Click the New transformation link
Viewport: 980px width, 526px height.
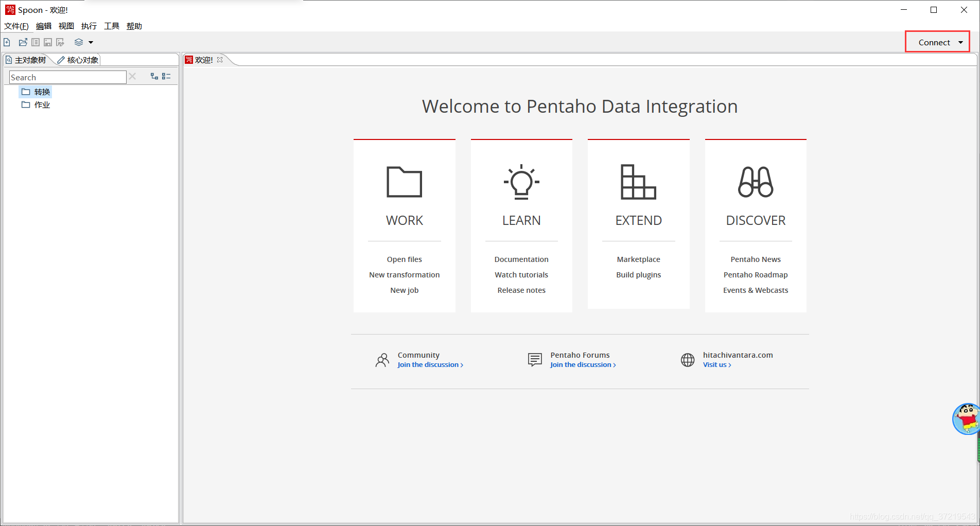coord(405,275)
